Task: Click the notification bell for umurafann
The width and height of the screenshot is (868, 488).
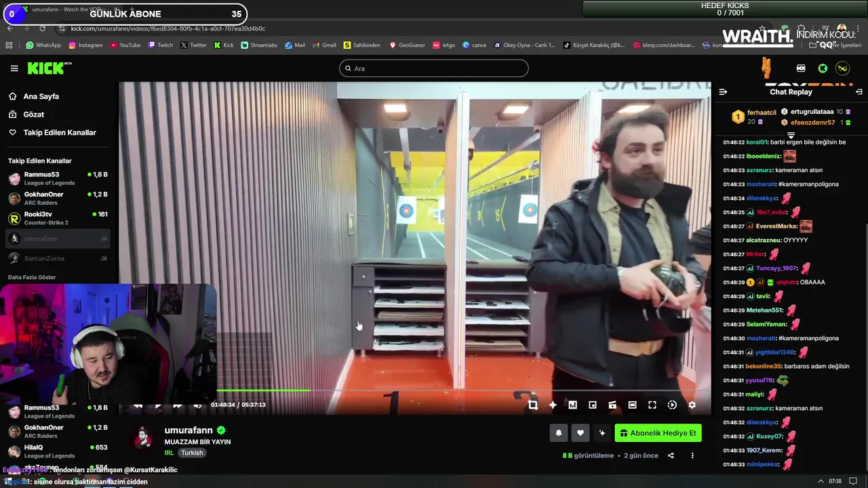Action: click(559, 433)
